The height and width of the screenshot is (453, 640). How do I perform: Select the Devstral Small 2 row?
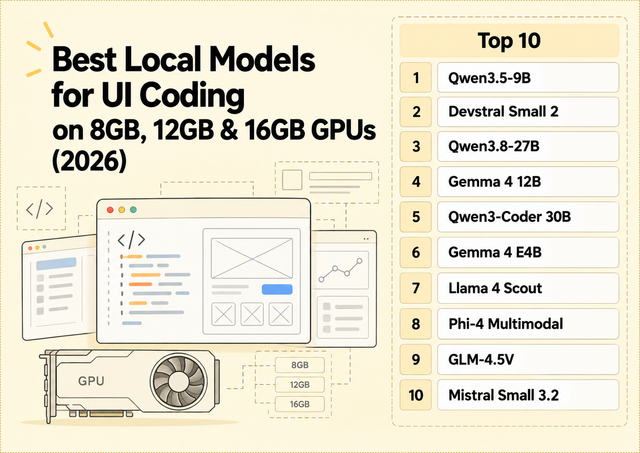(x=528, y=112)
